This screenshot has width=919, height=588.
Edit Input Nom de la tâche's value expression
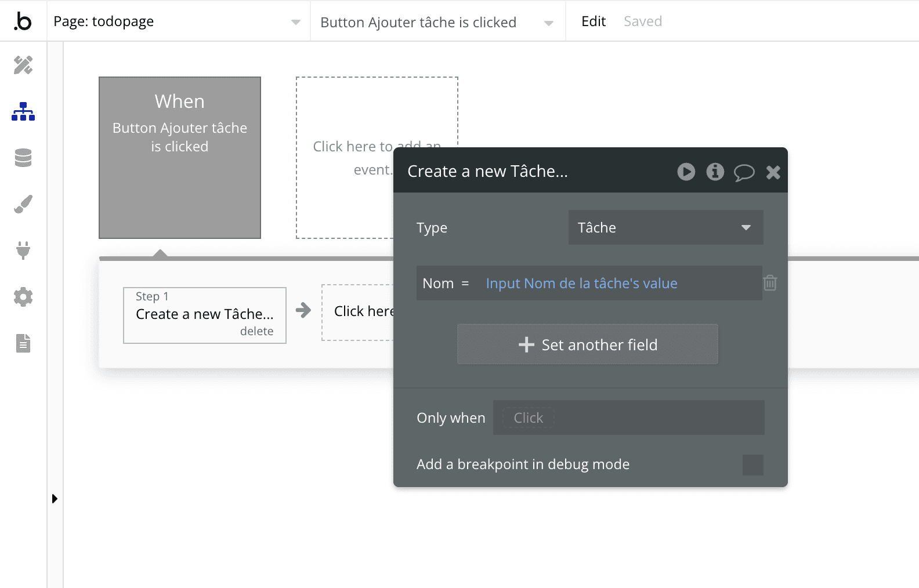(582, 283)
